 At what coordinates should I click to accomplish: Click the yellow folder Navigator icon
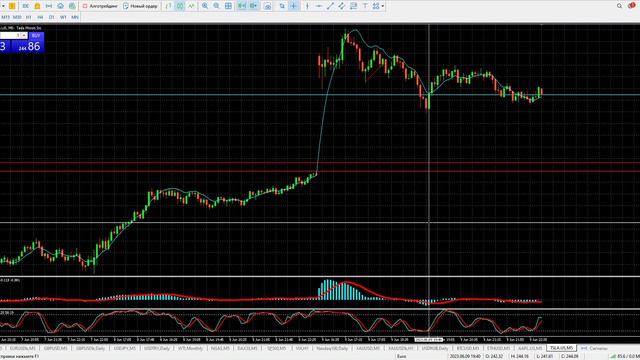click(37, 6)
